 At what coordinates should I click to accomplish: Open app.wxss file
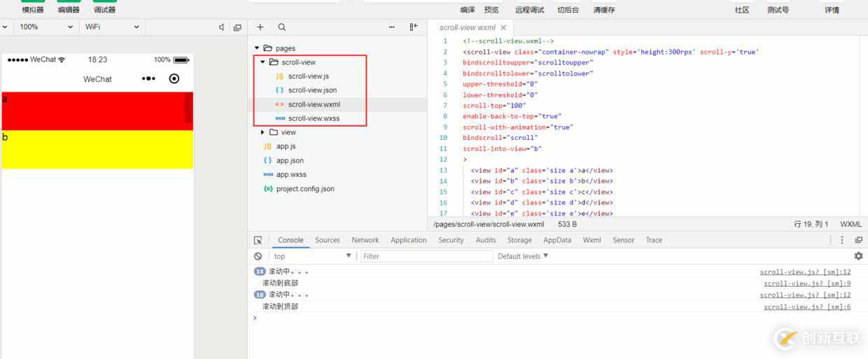(291, 174)
